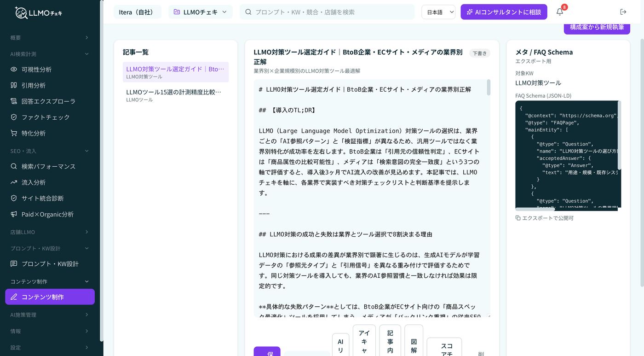Click the quote icon beside 引用分析
Image resolution: width=644 pixels, height=356 pixels.
coord(14,85)
